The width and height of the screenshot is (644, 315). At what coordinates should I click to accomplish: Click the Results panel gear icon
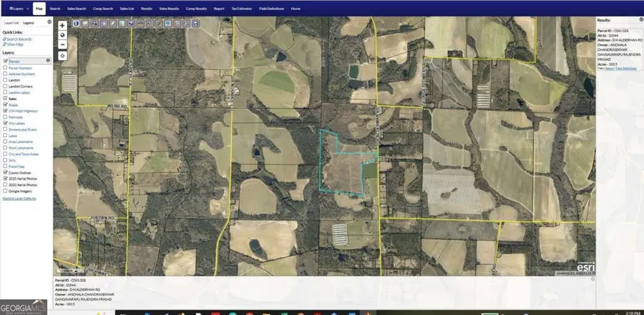(x=639, y=20)
